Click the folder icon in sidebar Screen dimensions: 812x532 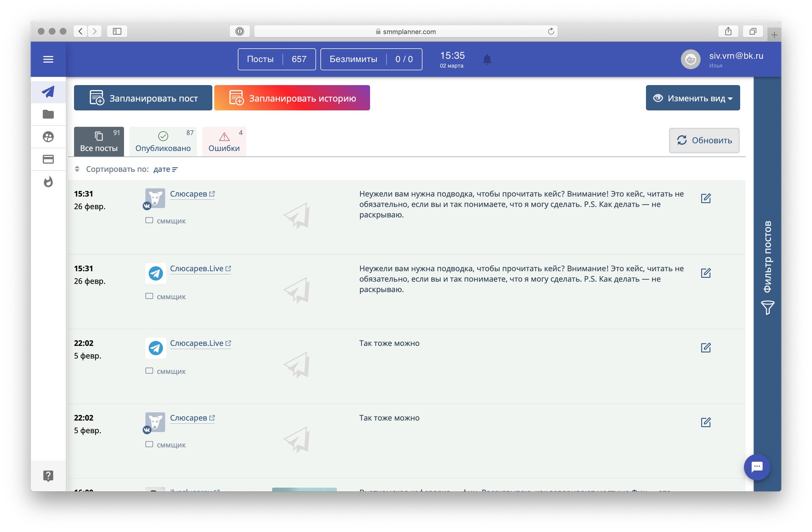[x=48, y=114]
